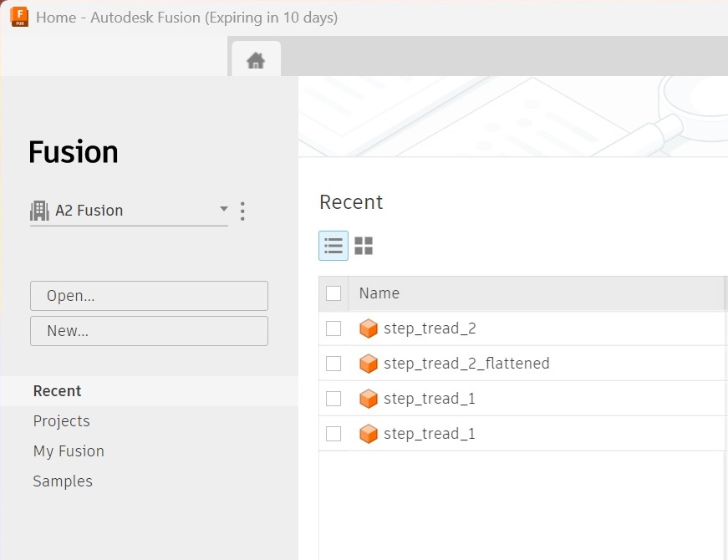Open the three-dot menu beside A2 Fusion

click(x=242, y=211)
